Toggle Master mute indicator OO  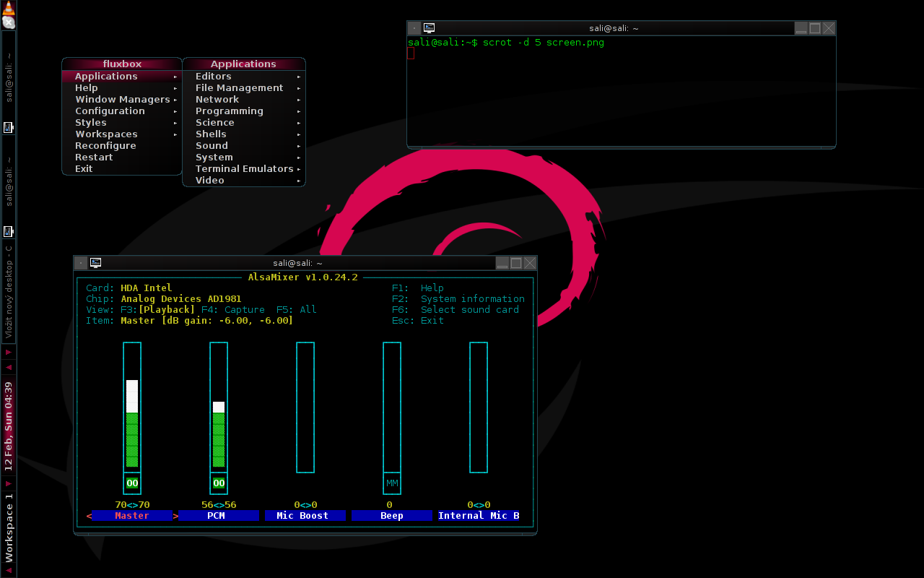click(x=132, y=483)
